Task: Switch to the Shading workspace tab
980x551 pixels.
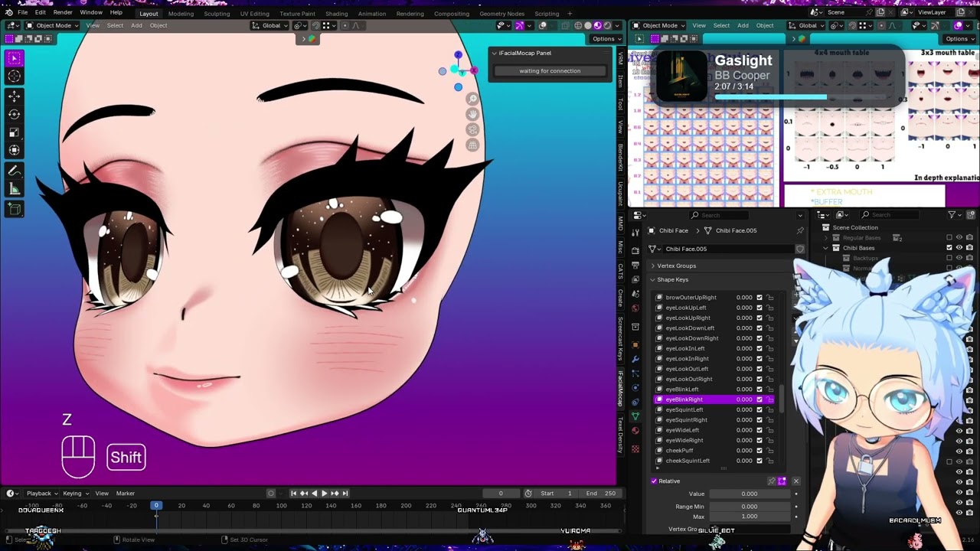Action: point(336,14)
